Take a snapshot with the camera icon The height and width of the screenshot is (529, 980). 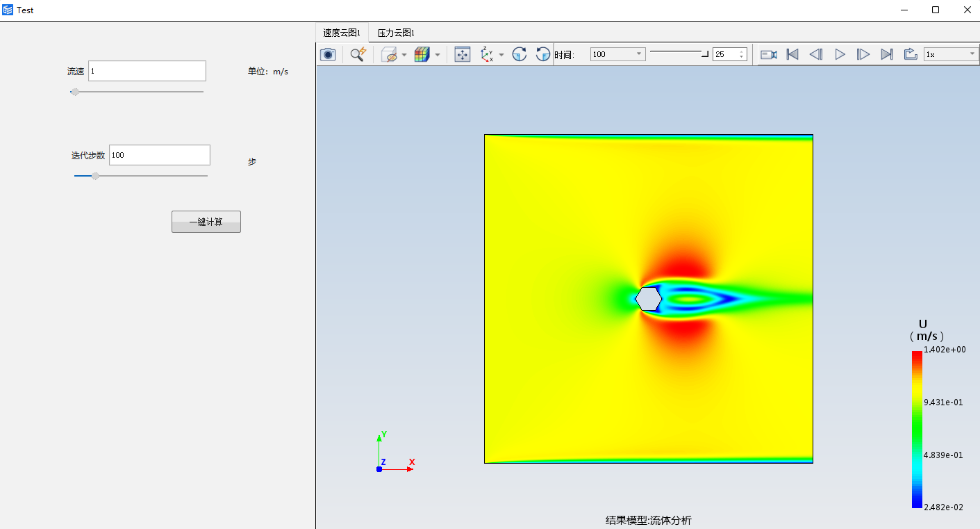[328, 54]
